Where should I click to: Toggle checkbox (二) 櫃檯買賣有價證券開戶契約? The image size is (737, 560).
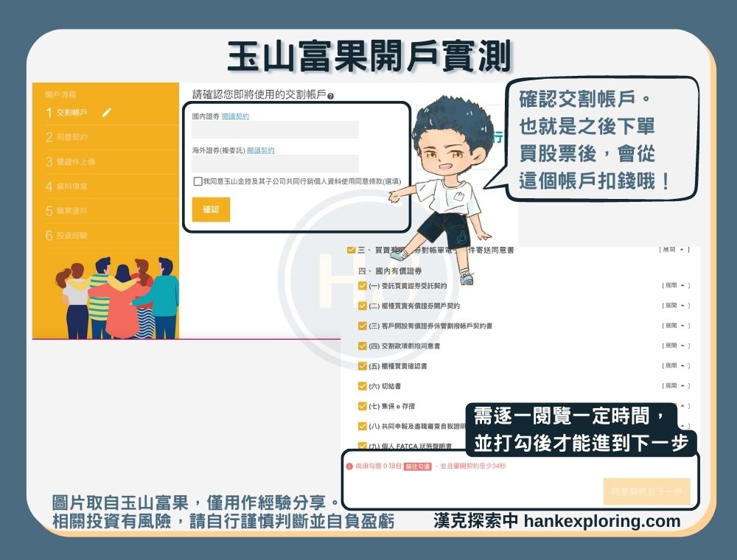tap(362, 306)
